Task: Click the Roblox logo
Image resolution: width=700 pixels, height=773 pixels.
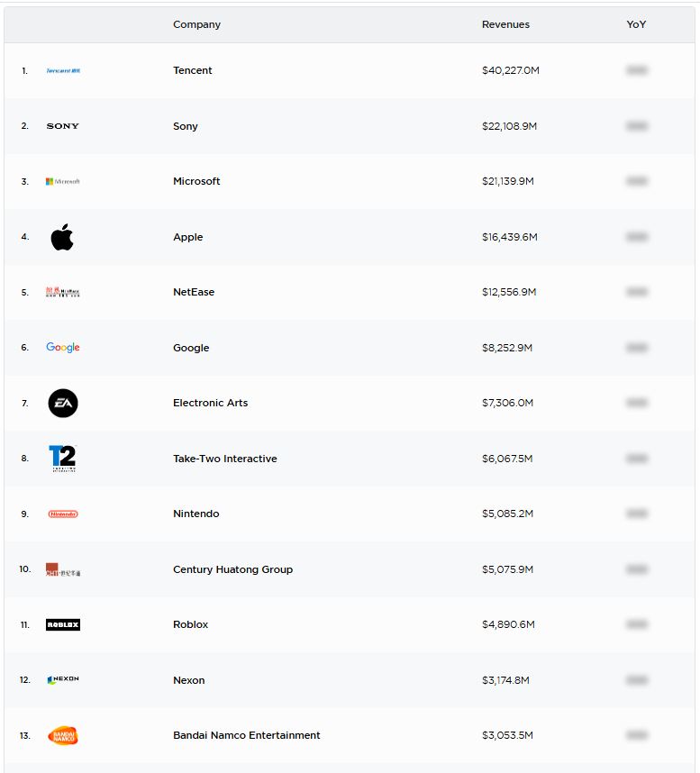Action: point(63,624)
